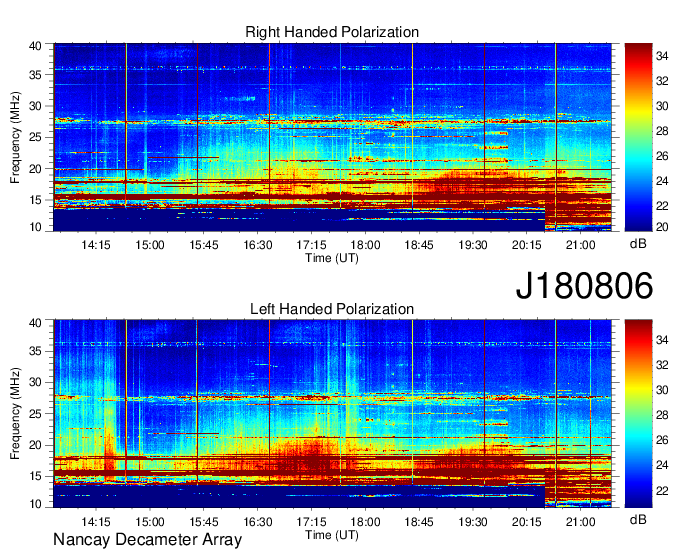
Task: Click the 21:00 tick label on bottom plot
Action: point(580,521)
